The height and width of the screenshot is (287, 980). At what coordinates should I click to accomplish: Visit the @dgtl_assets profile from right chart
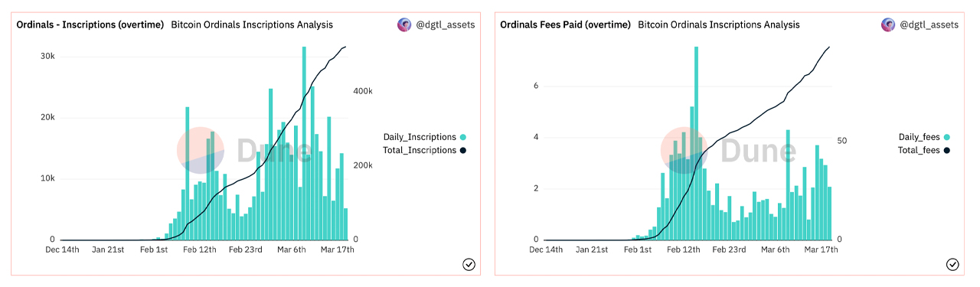pyautogui.click(x=929, y=24)
